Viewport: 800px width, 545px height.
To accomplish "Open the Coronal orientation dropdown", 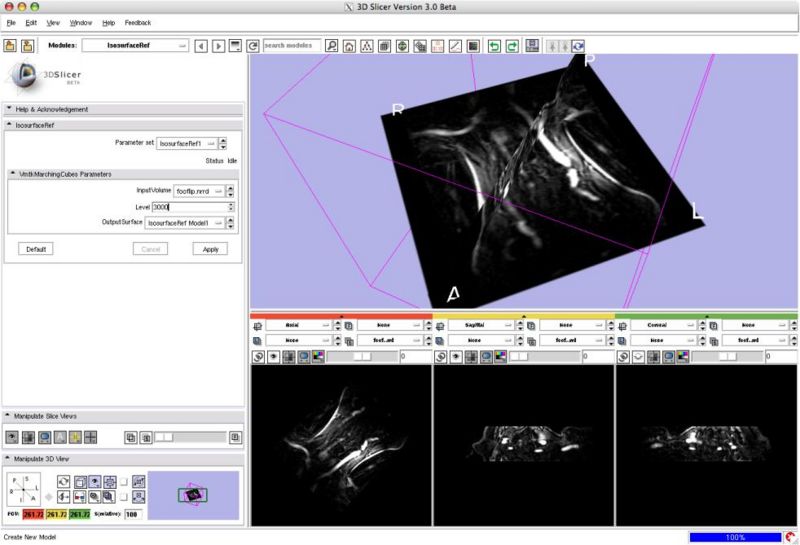I will [664, 325].
